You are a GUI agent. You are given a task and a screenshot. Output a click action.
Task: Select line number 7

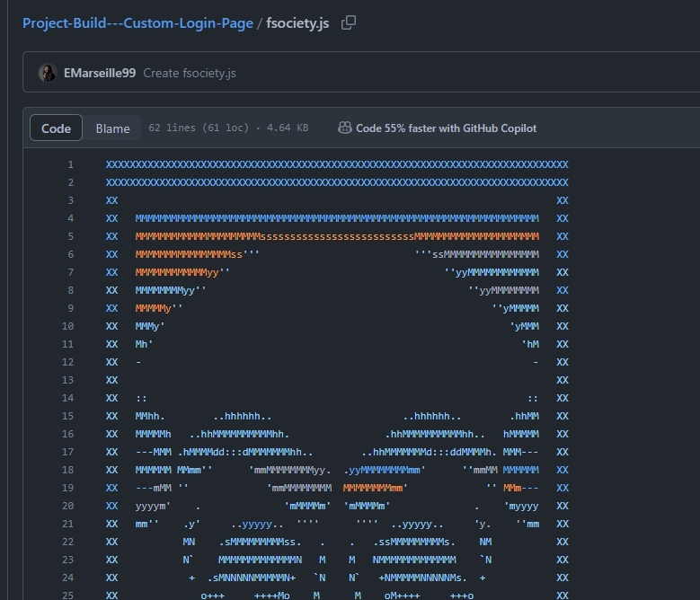70,272
